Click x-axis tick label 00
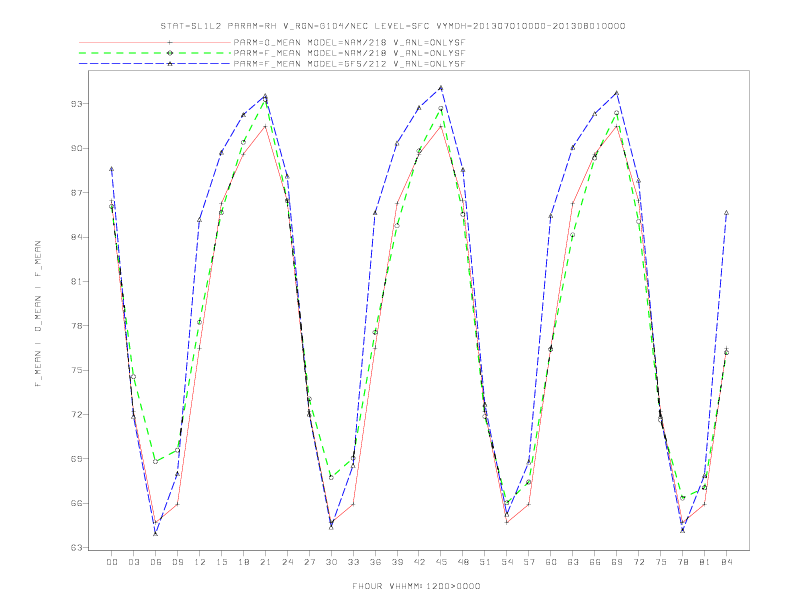The height and width of the screenshot is (612, 792). click(x=112, y=562)
